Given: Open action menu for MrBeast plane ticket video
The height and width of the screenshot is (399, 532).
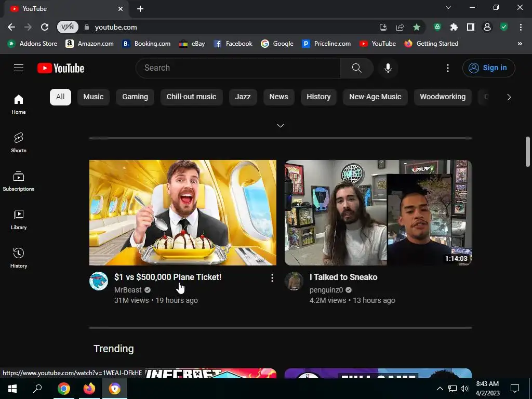Looking at the screenshot, I should (272, 278).
